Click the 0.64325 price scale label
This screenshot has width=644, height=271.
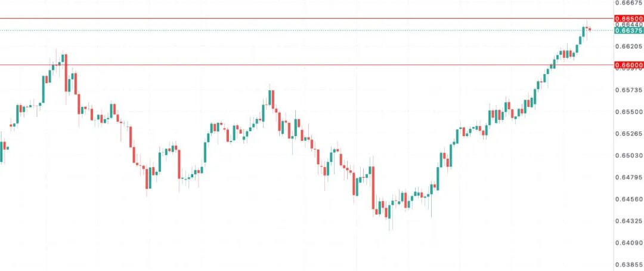point(628,221)
